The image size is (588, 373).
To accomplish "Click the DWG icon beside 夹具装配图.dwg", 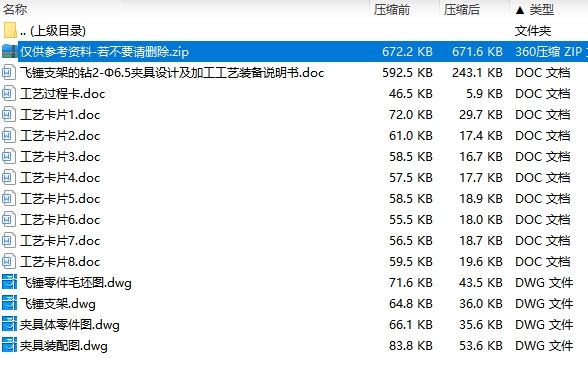I will [x=9, y=345].
